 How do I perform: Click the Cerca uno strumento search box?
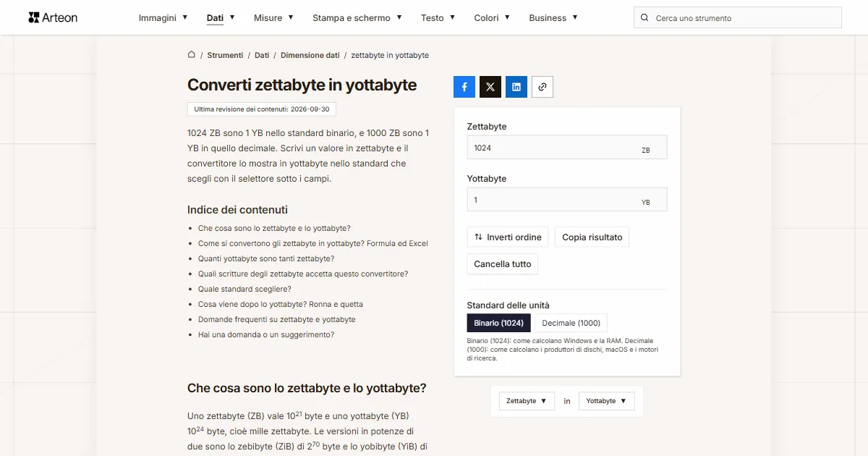738,18
